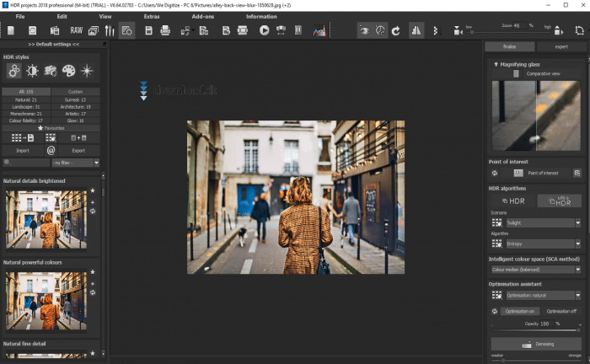Toggle the highlighted presets list toolbar button
The image size is (590, 364).
pyautogui.click(x=126, y=30)
